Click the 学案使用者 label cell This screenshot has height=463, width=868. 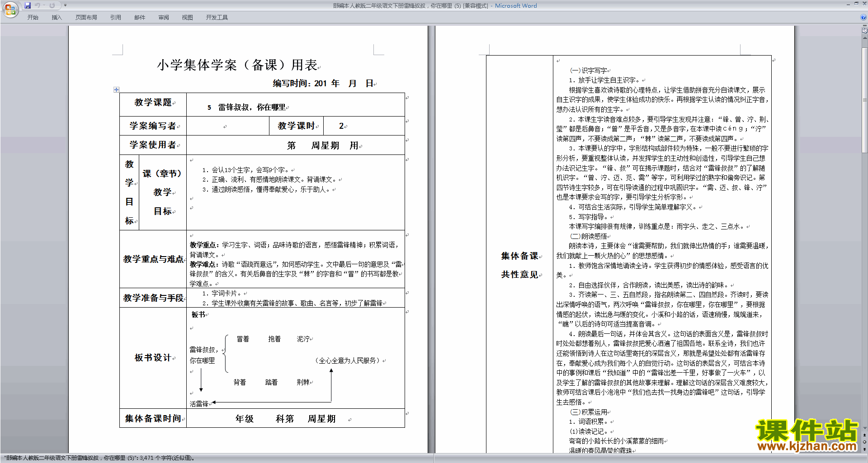pyautogui.click(x=153, y=145)
